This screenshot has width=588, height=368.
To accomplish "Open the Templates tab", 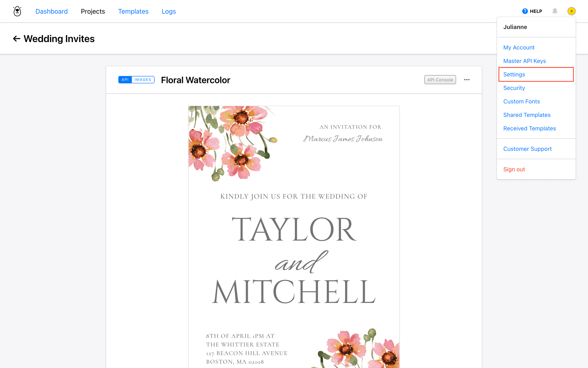I will pos(133,11).
